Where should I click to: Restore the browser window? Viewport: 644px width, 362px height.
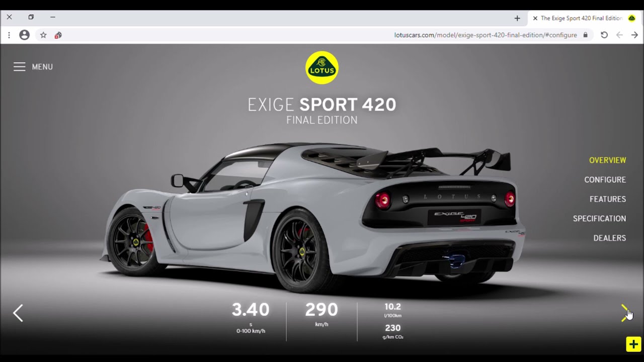click(31, 17)
